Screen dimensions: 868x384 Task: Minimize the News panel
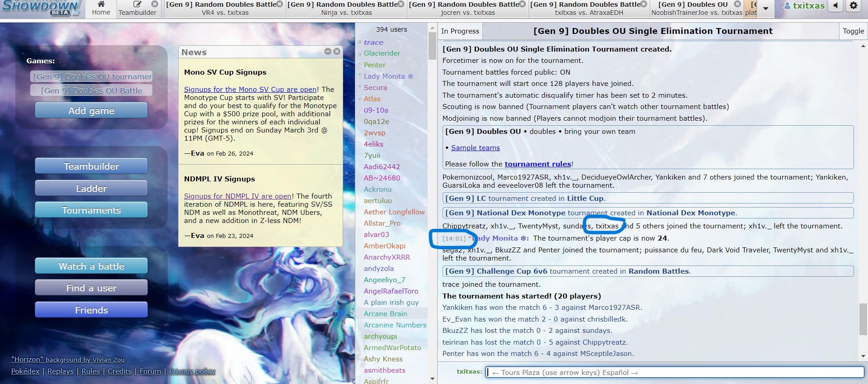click(328, 52)
